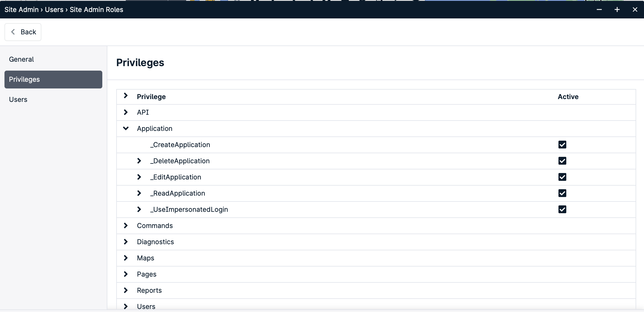Click the Site Admin Roles breadcrumb
644x312 pixels.
[x=96, y=9]
